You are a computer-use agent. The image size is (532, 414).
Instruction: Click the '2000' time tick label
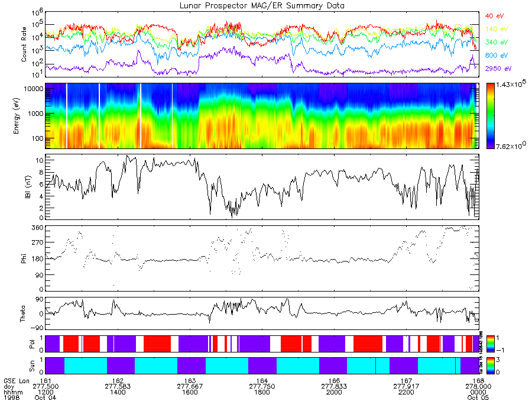click(334, 392)
